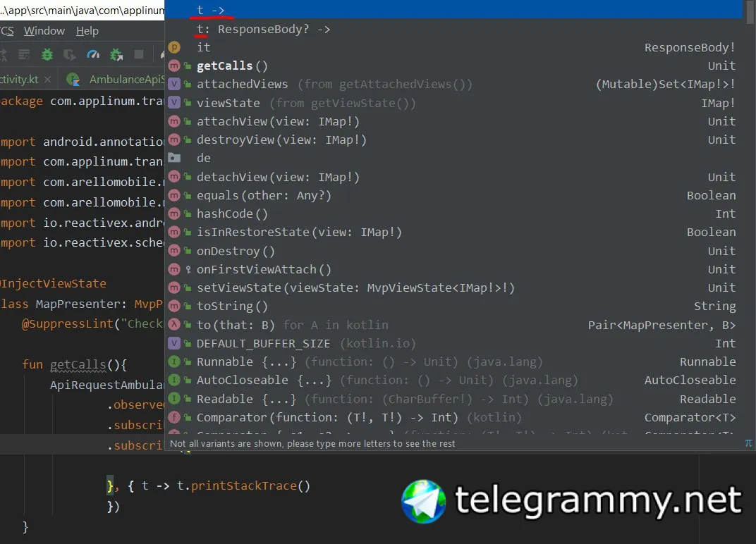The height and width of the screenshot is (544, 756).
Task: Click the Kotlin file icon on AmbulanceApi tab
Action: (x=73, y=80)
